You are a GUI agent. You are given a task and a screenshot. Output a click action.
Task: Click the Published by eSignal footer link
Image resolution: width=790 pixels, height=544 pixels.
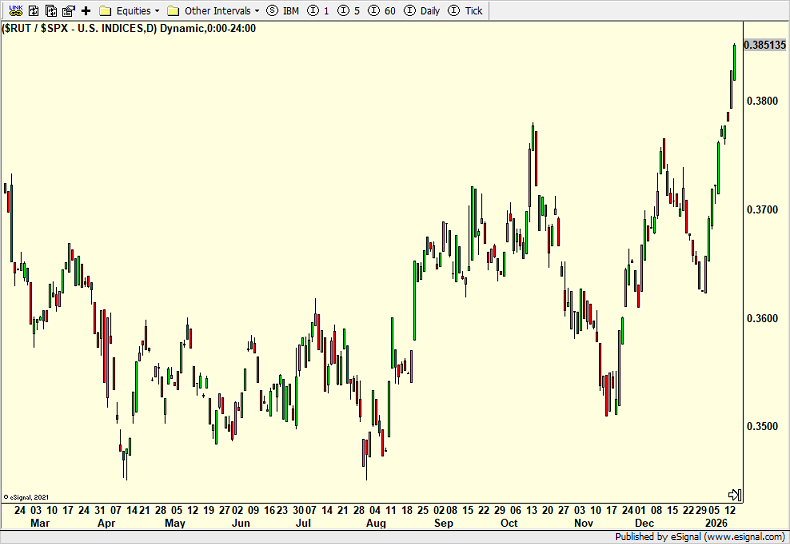(x=700, y=537)
